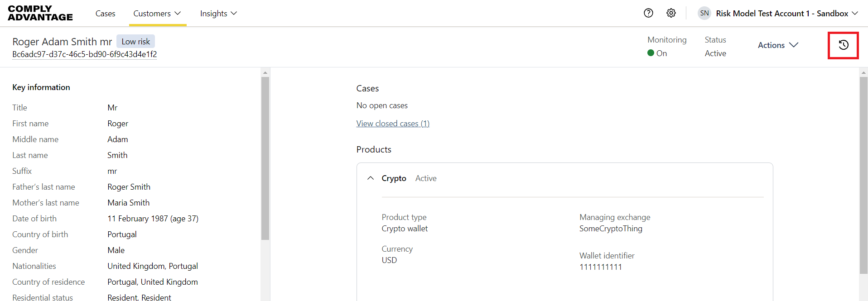
Task: Click the customer ID Bc6adc97 link
Action: click(85, 54)
